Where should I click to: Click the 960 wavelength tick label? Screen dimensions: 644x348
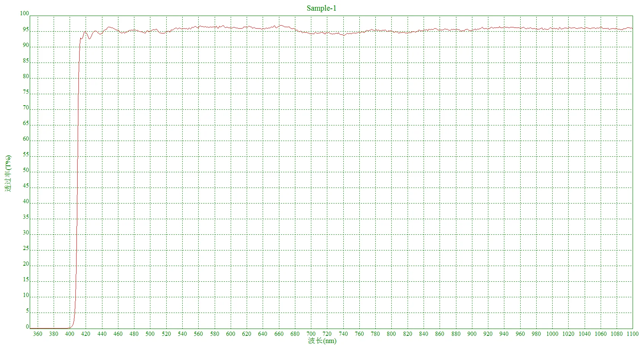[x=520, y=334]
